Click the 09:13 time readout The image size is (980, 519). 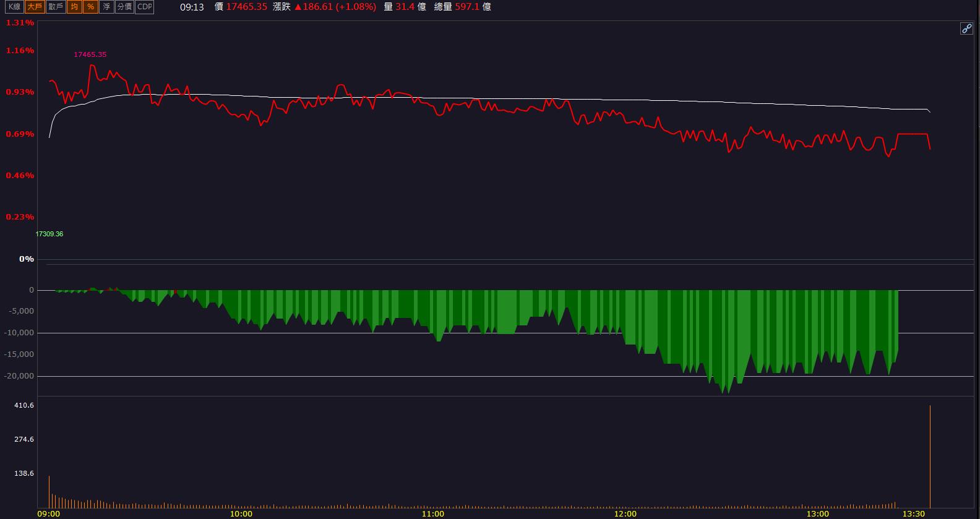[x=192, y=7]
